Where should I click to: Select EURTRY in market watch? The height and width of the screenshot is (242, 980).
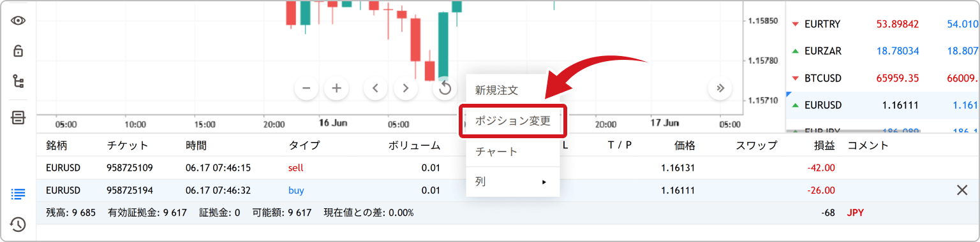click(822, 24)
